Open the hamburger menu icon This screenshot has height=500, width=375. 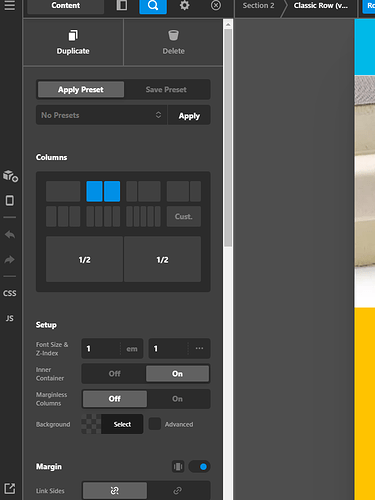pyautogui.click(x=10, y=5)
